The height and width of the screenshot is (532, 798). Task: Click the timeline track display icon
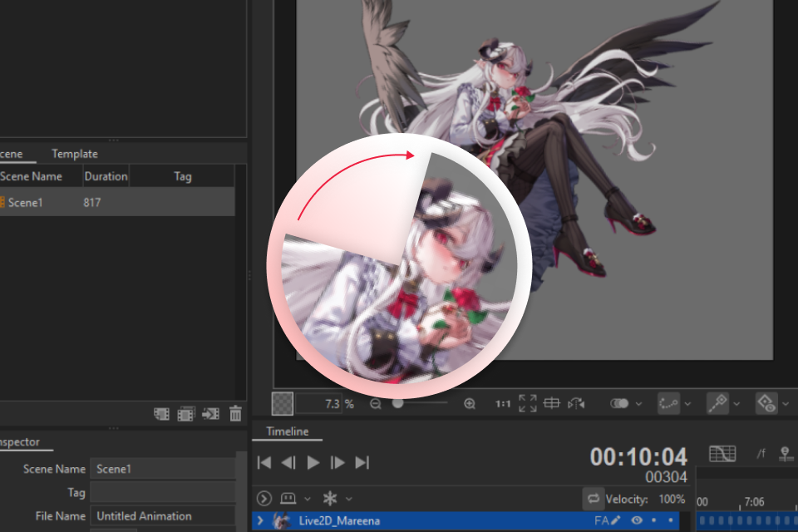[x=288, y=498]
